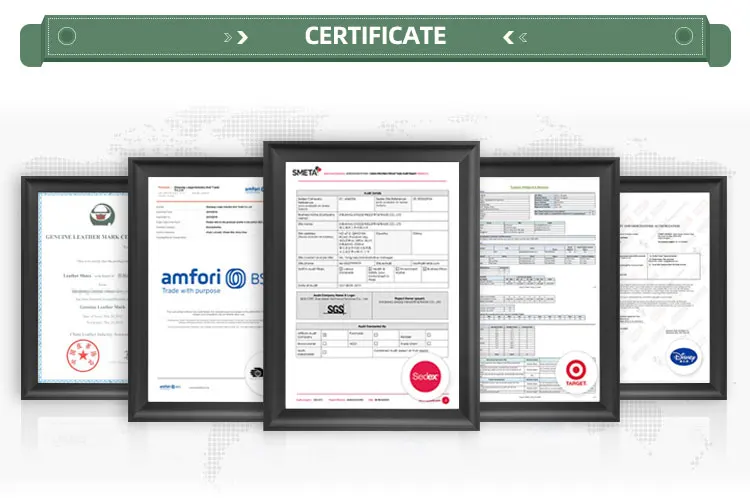Open the Genuine Leather Mark certificate frame
Screen dimensions: 750x499
point(75,288)
